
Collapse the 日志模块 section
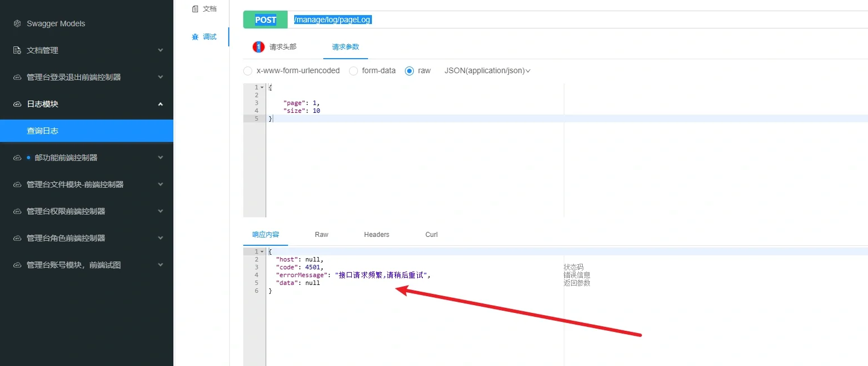(161, 103)
